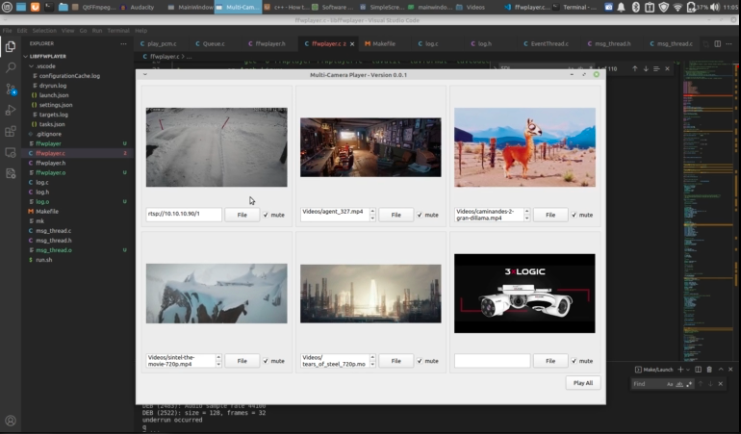Open the Terminal menu in VS Code
Image resolution: width=741 pixels, height=434 pixels.
point(118,30)
